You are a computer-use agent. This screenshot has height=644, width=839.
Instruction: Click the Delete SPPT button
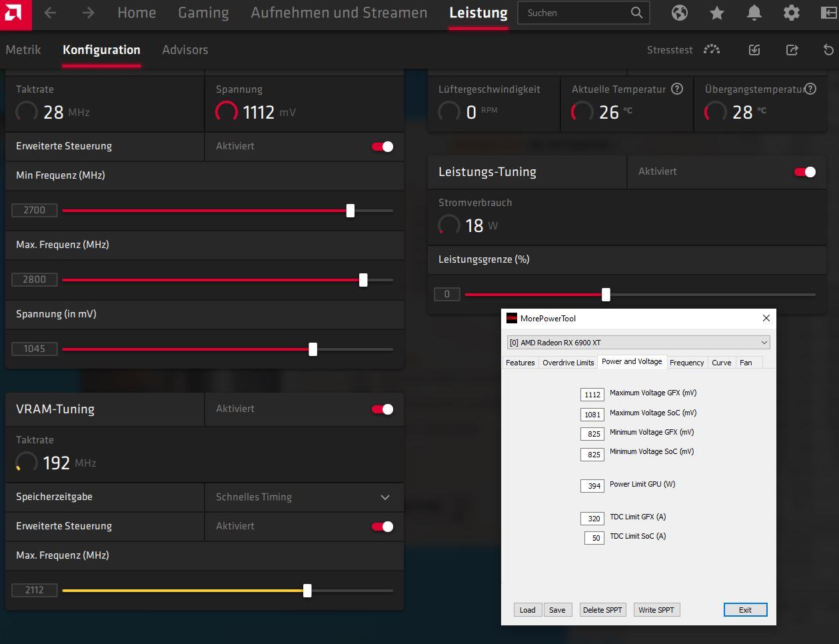(602, 610)
